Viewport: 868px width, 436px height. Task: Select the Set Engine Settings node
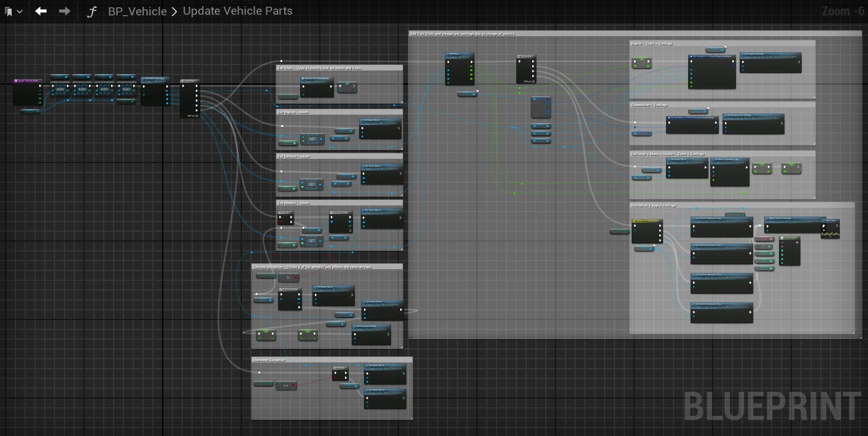[770, 63]
